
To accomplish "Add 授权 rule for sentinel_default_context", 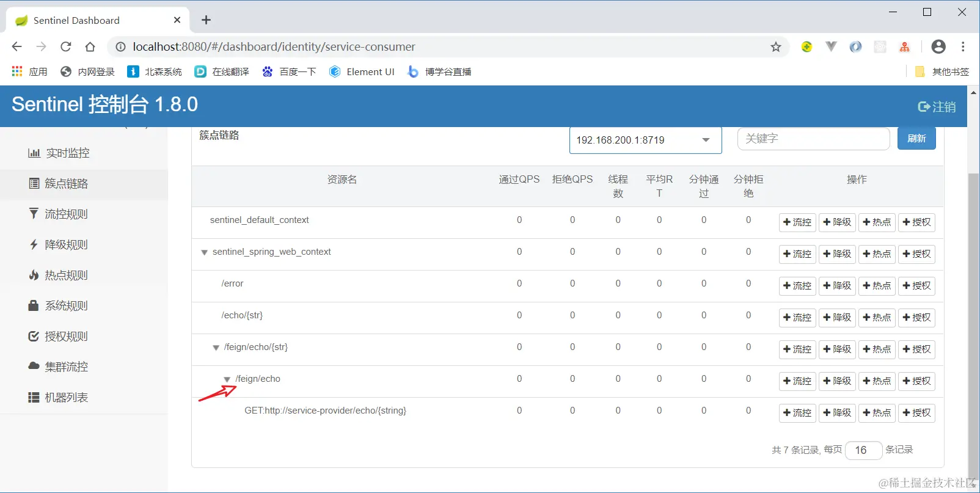I will (x=916, y=222).
